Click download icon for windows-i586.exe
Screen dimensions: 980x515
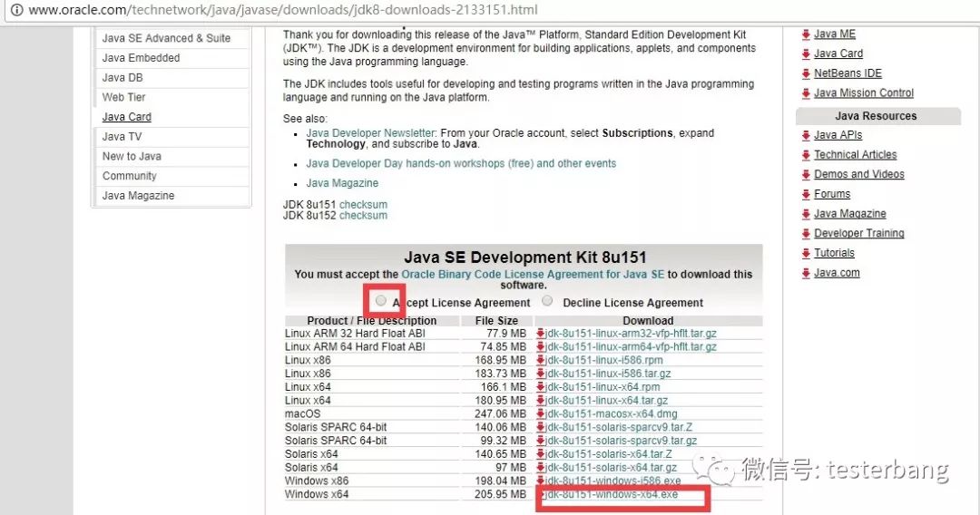click(x=541, y=481)
